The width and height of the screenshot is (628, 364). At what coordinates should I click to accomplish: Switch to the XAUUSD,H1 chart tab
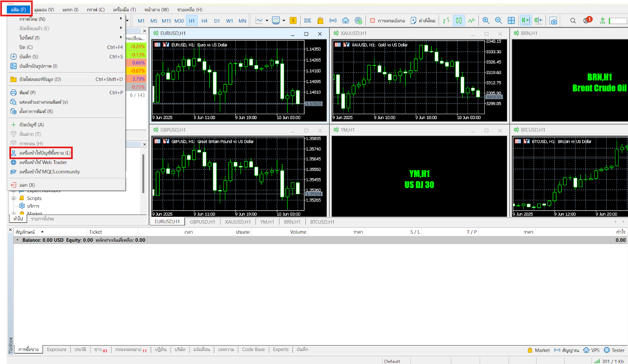click(x=237, y=222)
